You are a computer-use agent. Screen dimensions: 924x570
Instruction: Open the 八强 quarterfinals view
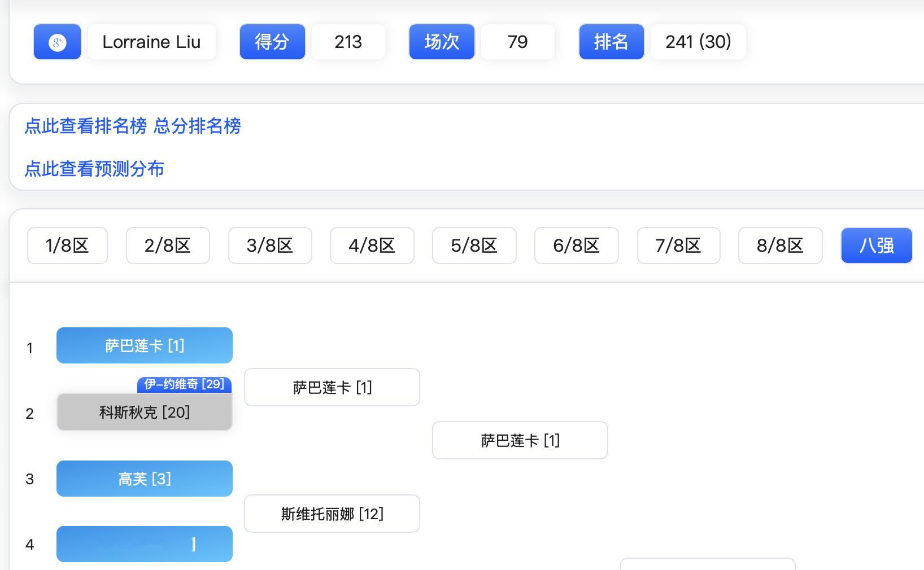(877, 245)
